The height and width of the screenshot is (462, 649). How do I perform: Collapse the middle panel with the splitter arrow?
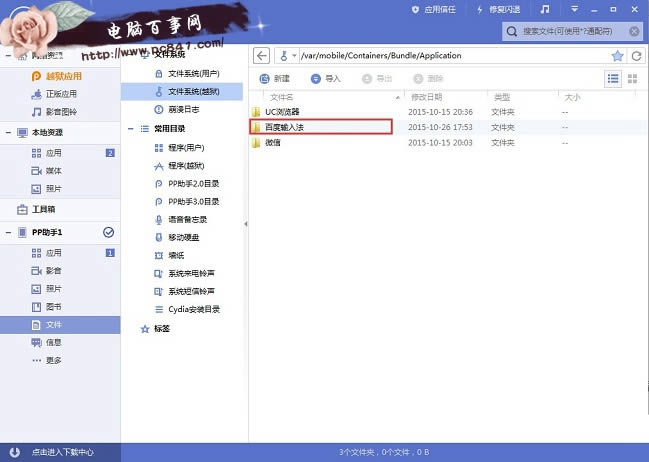(246, 224)
